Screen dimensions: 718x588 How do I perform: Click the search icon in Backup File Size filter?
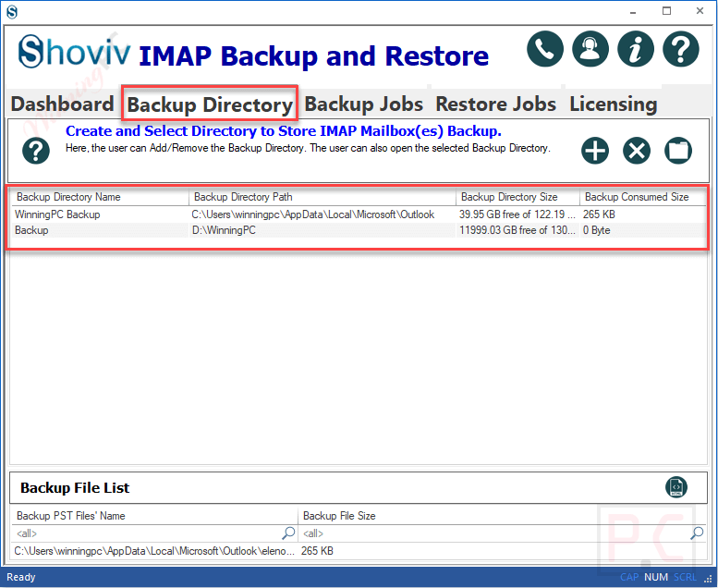697,533
